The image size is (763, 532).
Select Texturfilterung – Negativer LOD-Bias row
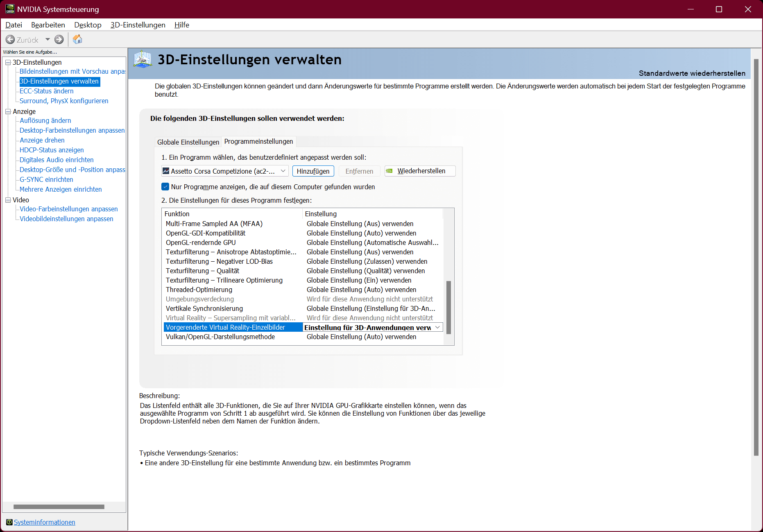(303, 261)
